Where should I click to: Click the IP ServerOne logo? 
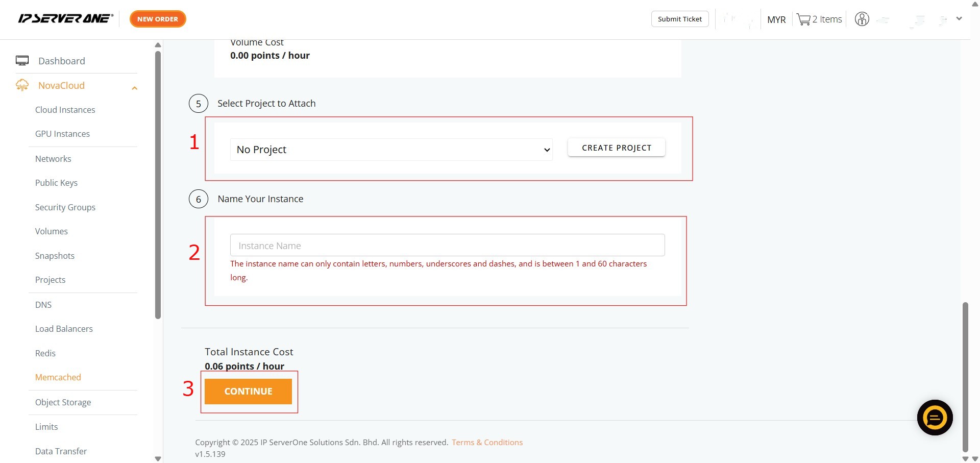point(65,19)
